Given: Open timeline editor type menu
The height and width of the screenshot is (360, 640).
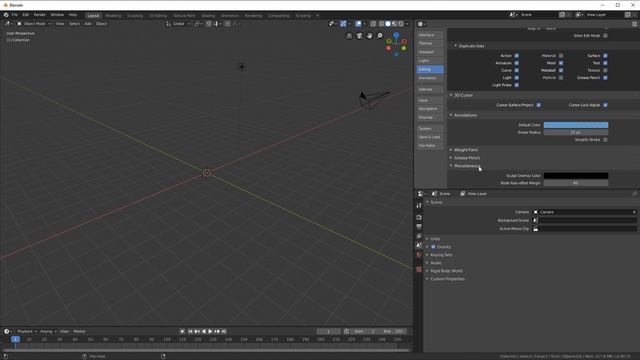Looking at the screenshot, I should coord(7,331).
